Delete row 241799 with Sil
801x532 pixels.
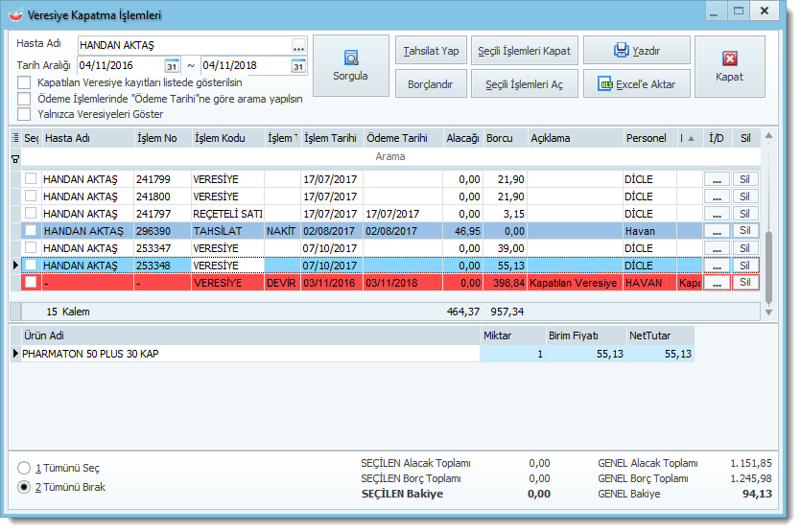pyautogui.click(x=745, y=179)
